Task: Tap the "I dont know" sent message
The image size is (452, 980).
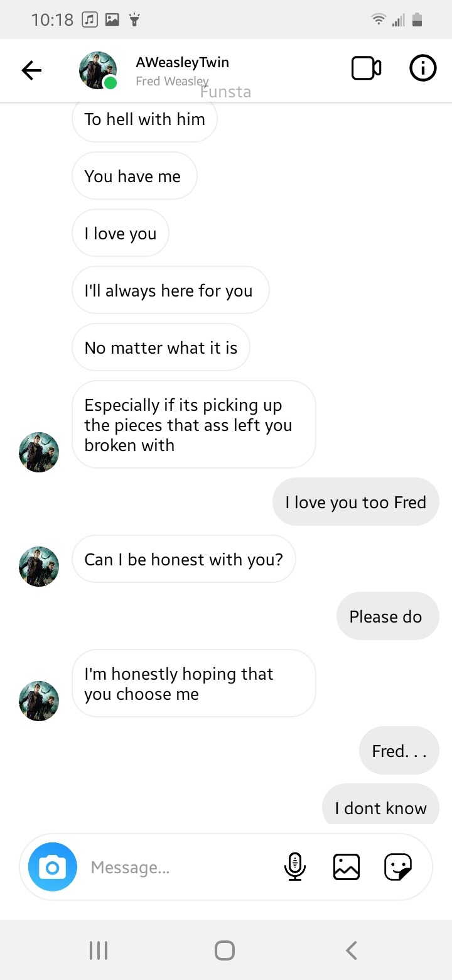Action: (380, 807)
